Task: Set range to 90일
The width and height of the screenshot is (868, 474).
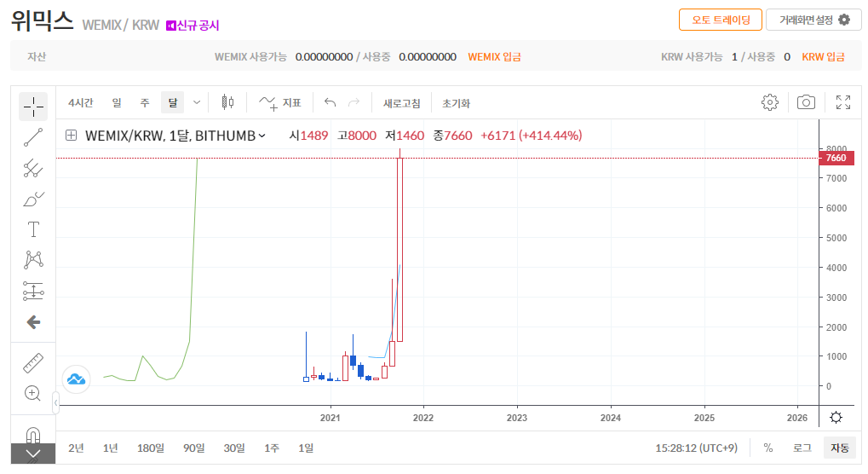Action: click(x=193, y=448)
